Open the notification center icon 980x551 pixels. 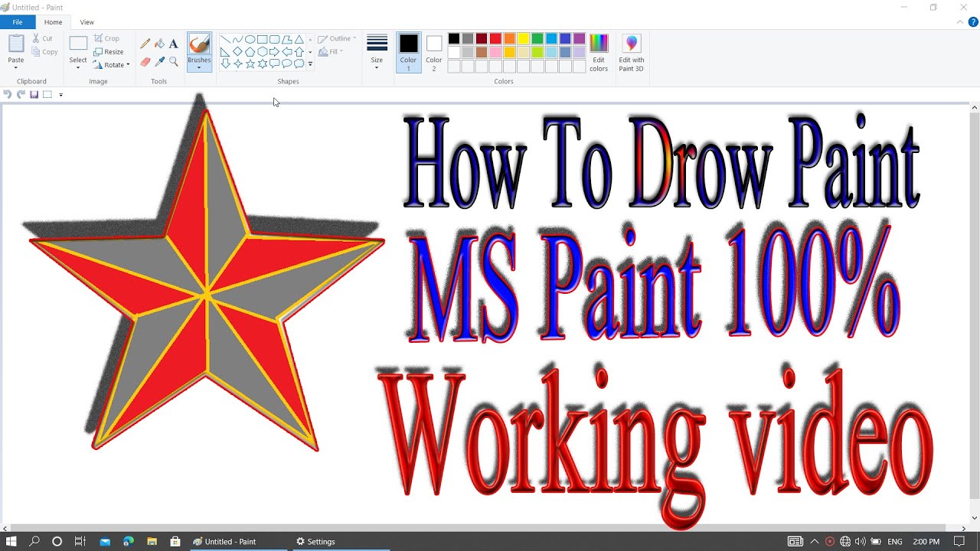point(959,541)
